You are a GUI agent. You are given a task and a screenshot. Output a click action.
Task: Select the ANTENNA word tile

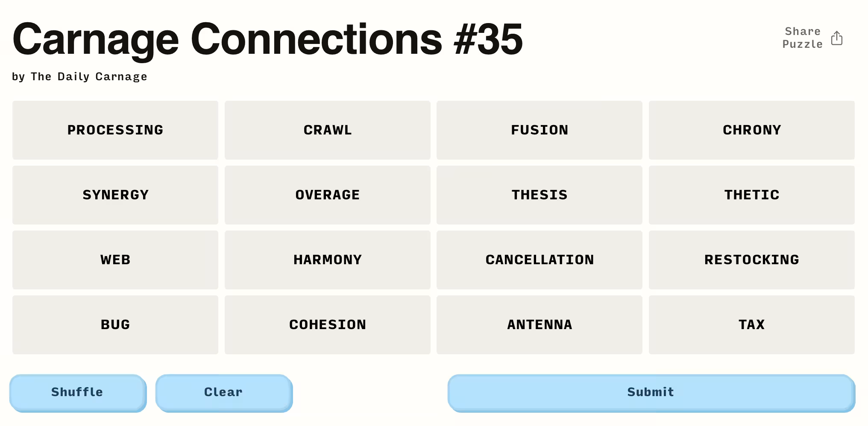coord(540,325)
